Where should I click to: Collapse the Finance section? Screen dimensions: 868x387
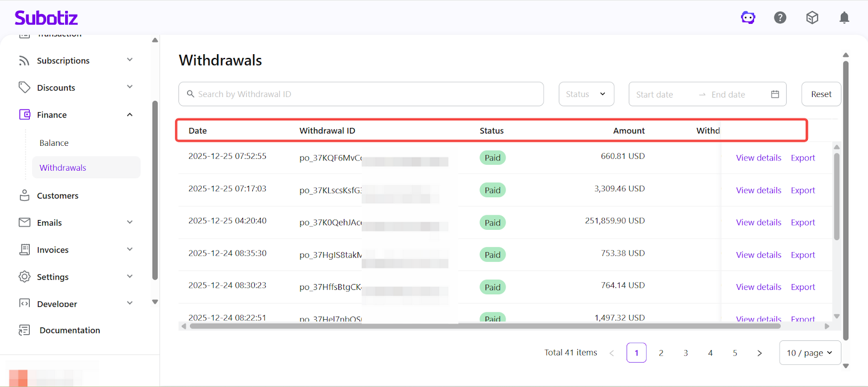[130, 115]
